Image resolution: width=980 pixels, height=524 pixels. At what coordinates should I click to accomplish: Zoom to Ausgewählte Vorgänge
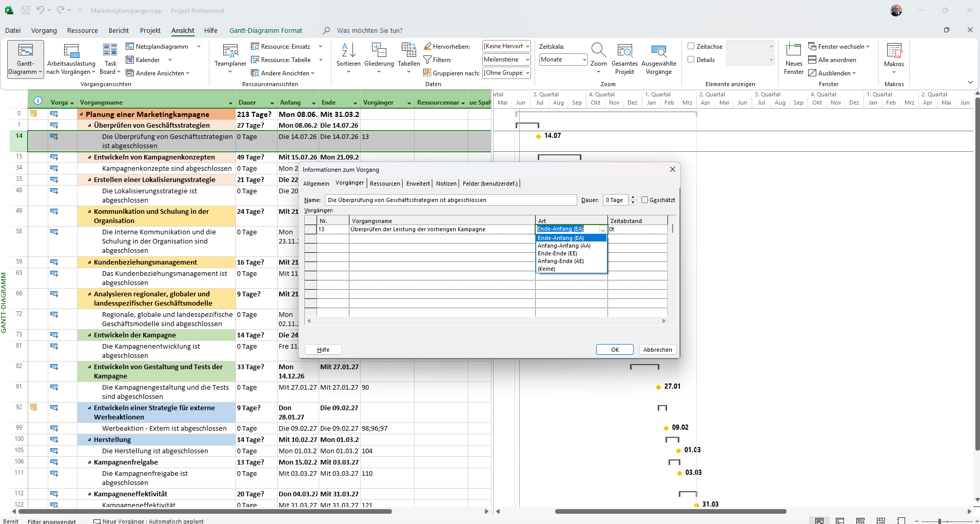pos(659,59)
